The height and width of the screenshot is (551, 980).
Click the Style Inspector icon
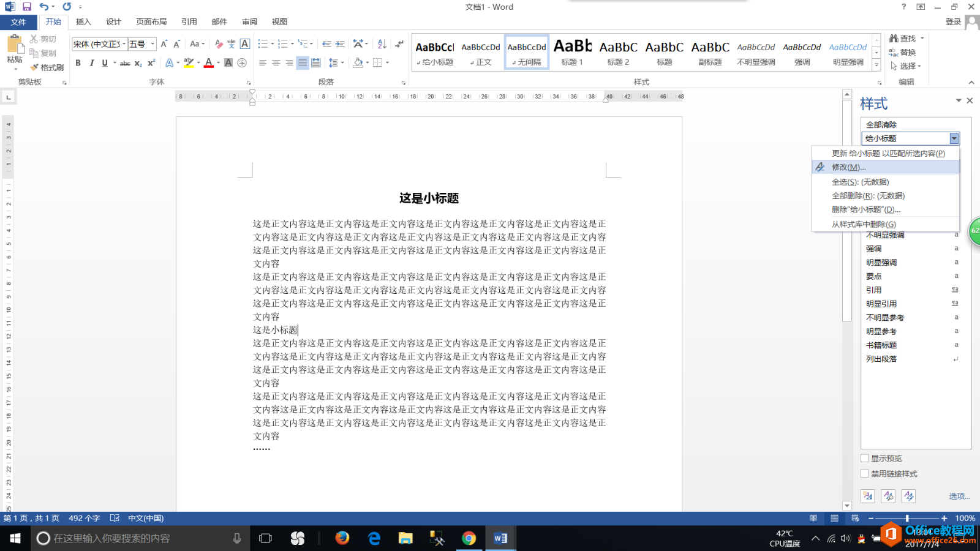[888, 496]
